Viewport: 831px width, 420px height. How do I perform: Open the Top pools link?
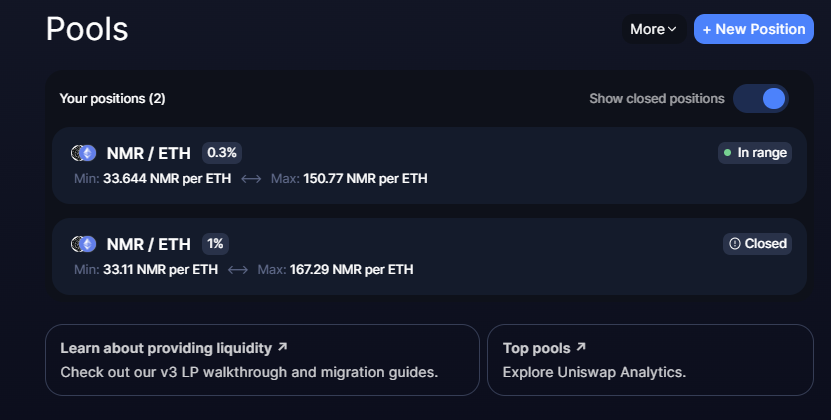(x=544, y=348)
